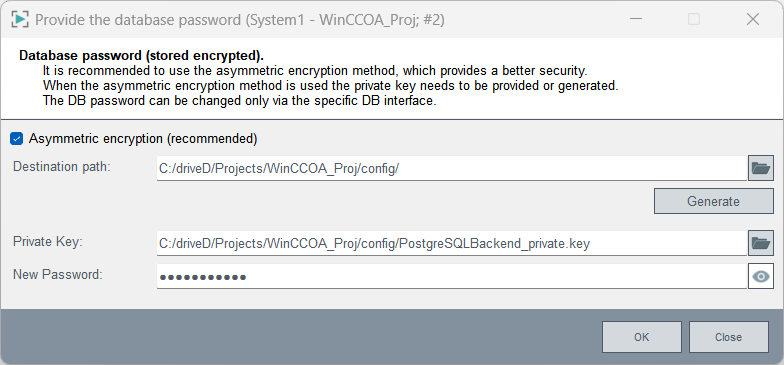
Task: Click the "Destination path:" label
Action: 62,166
